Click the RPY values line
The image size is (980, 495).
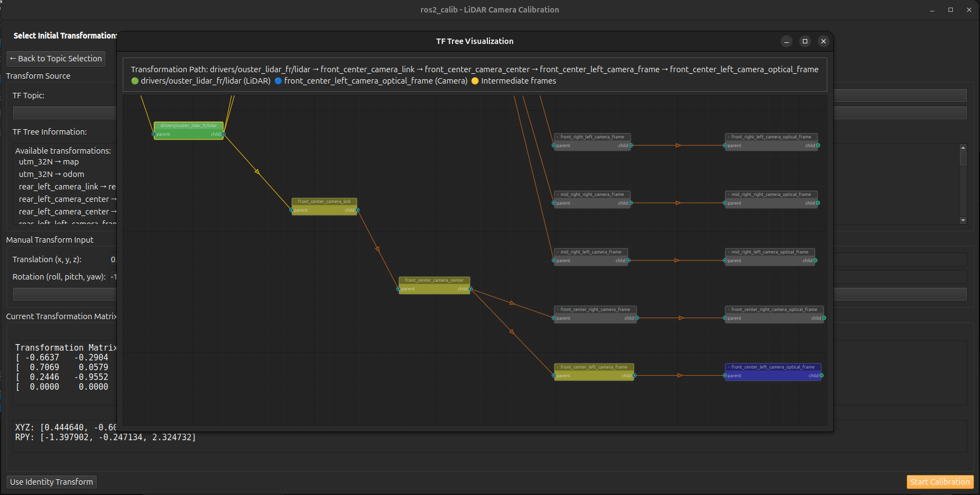tap(105, 437)
